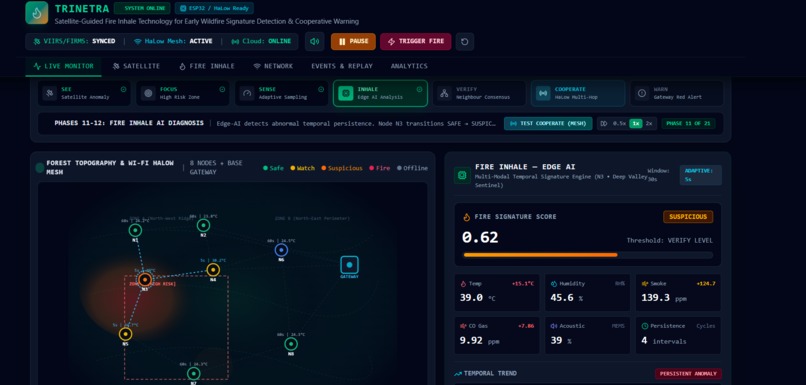This screenshot has height=385, width=806.
Task: Go to the ANALYTICS tab
Action: coord(409,66)
